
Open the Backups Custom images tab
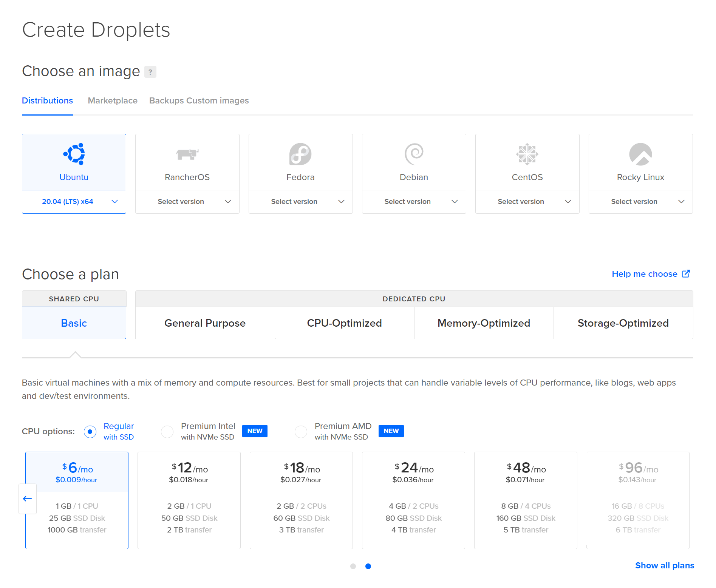tap(199, 101)
